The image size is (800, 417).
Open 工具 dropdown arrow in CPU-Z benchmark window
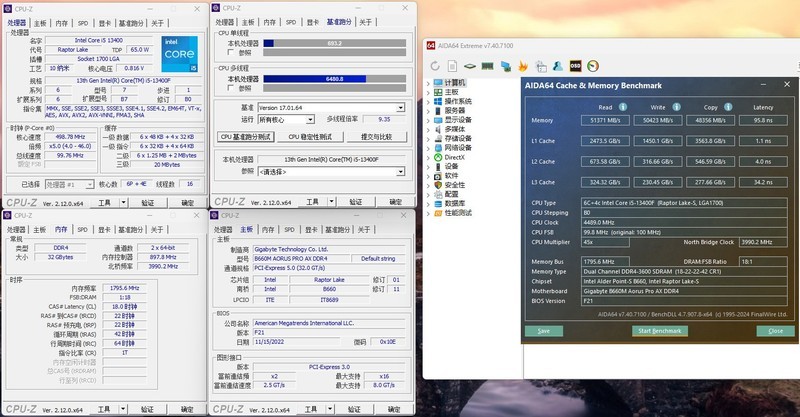(331, 202)
